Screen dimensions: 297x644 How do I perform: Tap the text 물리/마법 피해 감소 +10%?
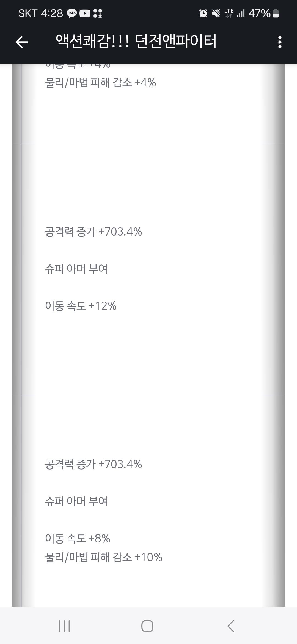[x=103, y=557]
